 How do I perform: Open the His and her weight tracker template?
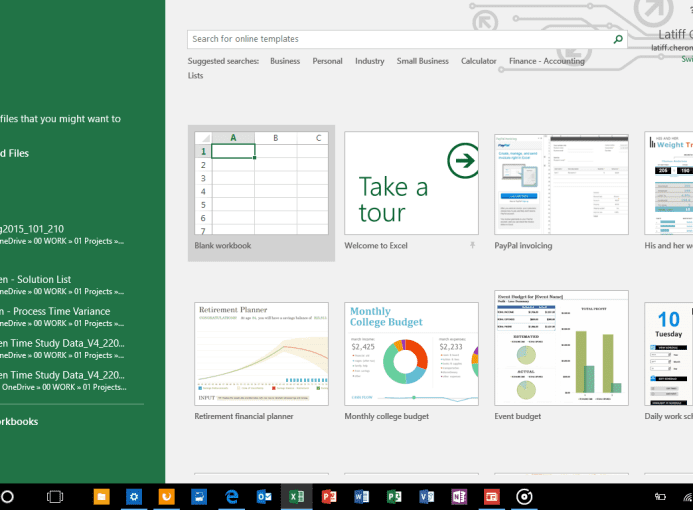tap(669, 183)
